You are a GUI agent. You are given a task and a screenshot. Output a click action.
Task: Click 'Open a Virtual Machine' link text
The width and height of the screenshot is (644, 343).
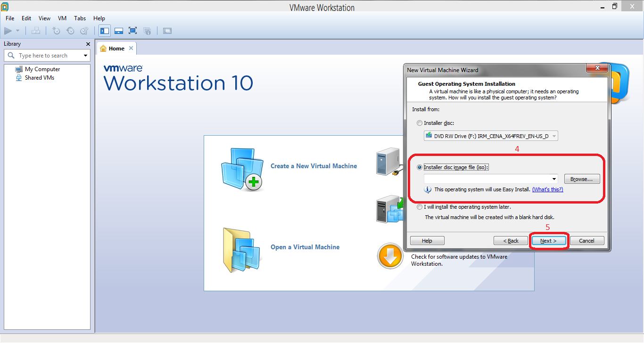click(305, 247)
